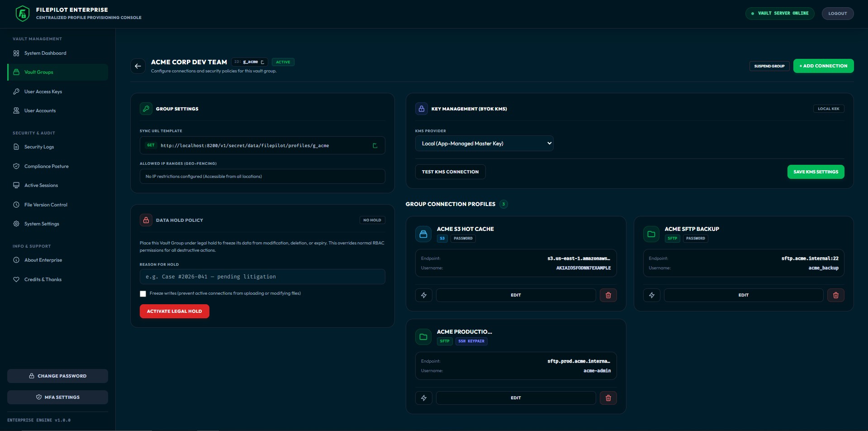Click the ACME Production folder icon

click(x=423, y=337)
